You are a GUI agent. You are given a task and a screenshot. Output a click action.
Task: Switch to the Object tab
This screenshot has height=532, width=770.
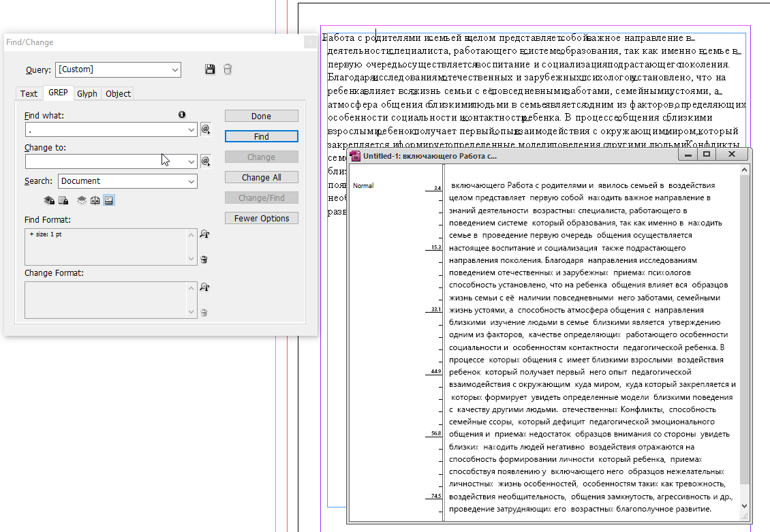coord(118,94)
